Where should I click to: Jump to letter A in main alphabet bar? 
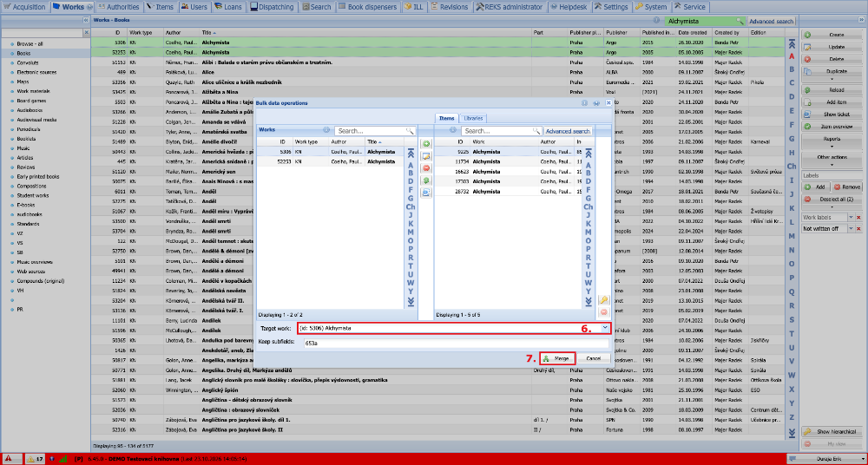click(792, 56)
